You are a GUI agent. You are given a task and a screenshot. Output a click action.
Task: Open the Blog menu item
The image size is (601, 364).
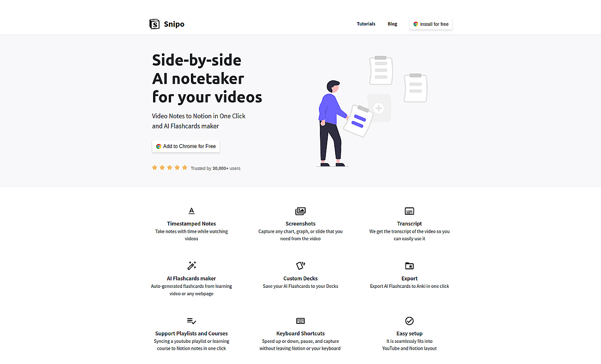[x=392, y=24]
